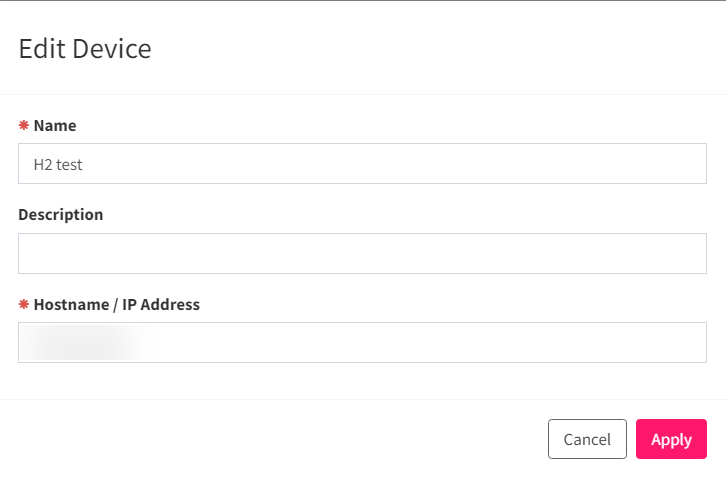726x477 pixels.
Task: Click the word "Apply" on pink button
Action: (671, 440)
